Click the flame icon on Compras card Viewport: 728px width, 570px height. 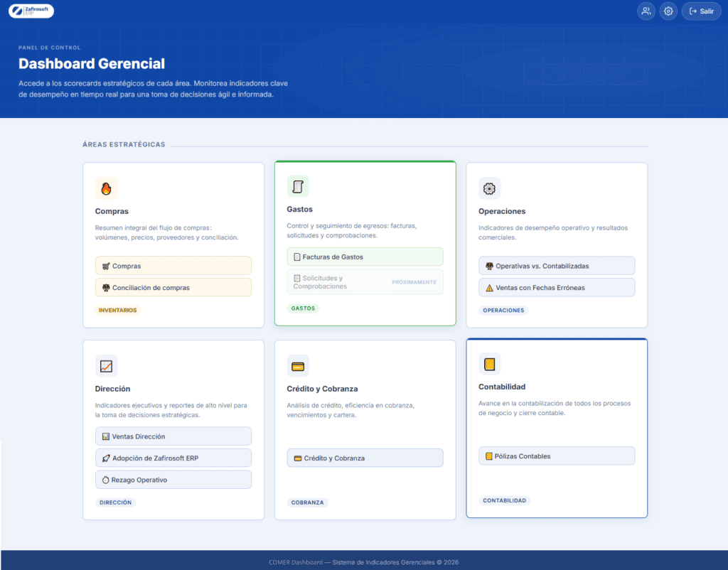click(107, 188)
